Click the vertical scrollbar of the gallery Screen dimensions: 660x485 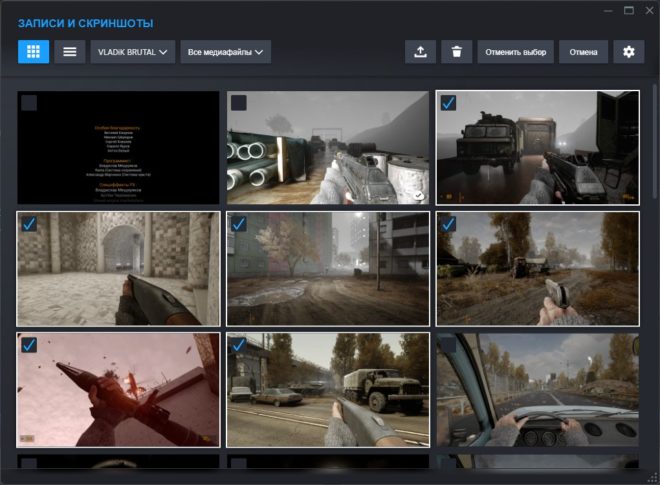coord(654,139)
